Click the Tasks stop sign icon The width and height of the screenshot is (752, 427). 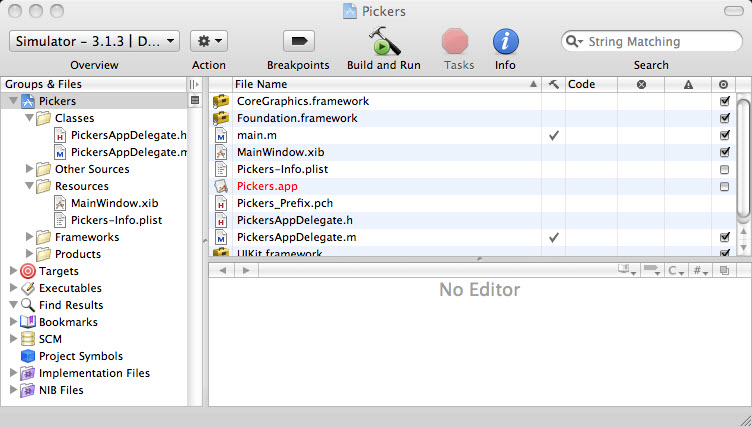tap(455, 41)
